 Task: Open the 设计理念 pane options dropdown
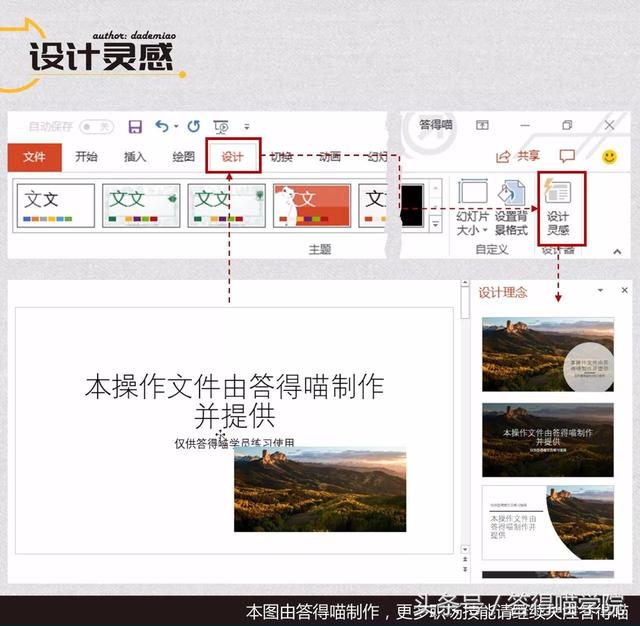click(600, 290)
